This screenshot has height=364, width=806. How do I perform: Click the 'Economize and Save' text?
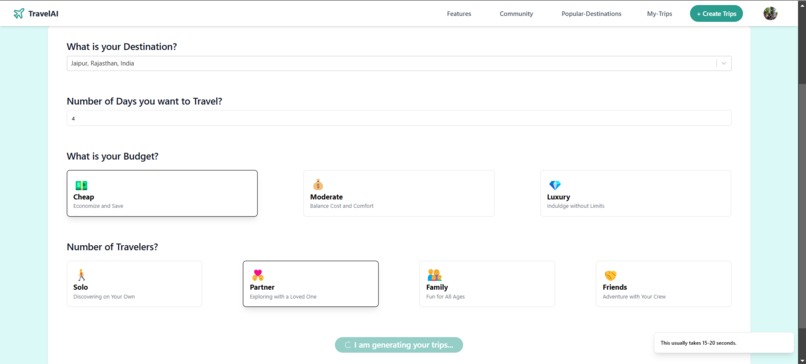[x=98, y=206]
